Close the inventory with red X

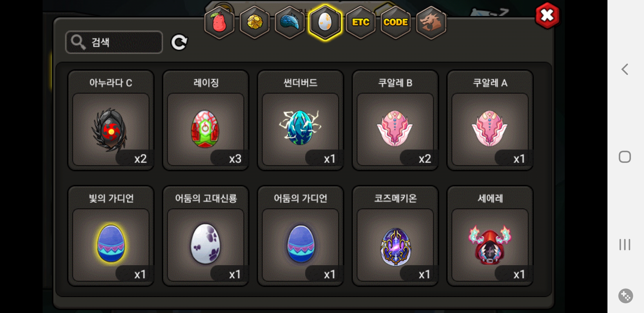coord(547,15)
